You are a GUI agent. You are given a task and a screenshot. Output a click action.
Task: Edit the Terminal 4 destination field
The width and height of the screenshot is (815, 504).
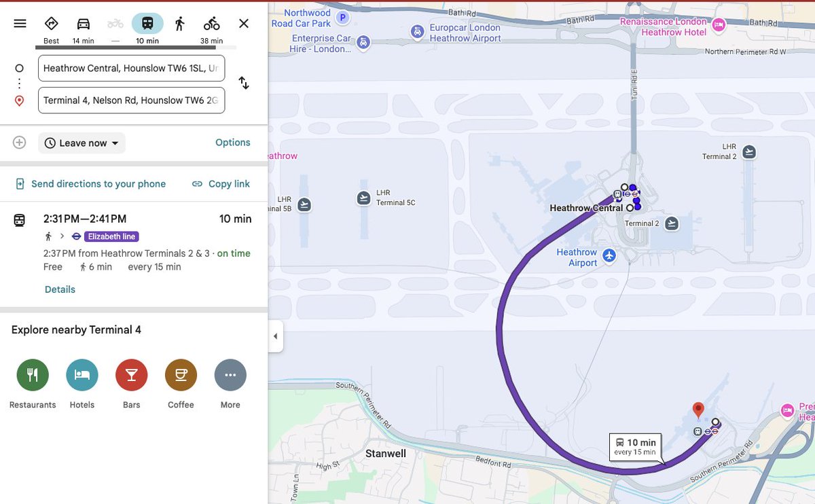(131, 100)
